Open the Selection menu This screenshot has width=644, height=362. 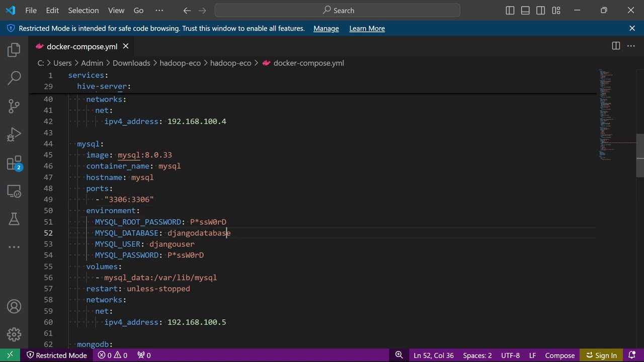[84, 10]
